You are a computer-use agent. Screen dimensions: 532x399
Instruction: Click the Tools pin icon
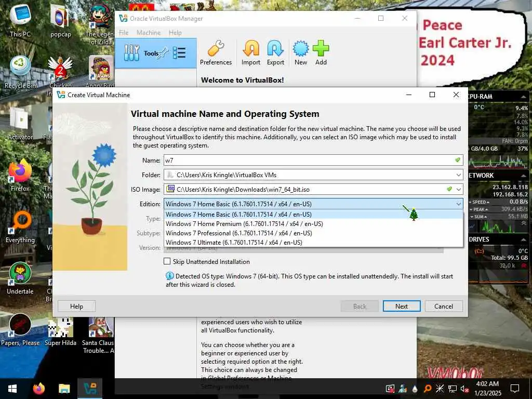tap(164, 52)
